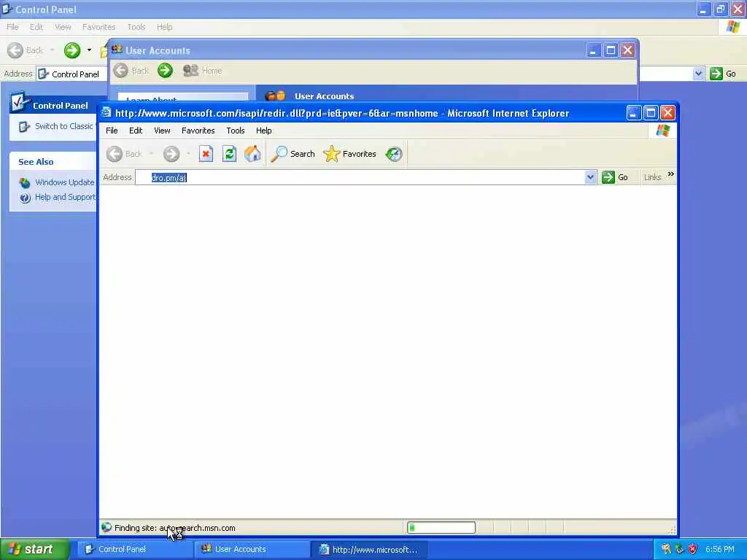Click the Forward arrow in Internet Explorer
The width and height of the screenshot is (747, 560).
[171, 154]
